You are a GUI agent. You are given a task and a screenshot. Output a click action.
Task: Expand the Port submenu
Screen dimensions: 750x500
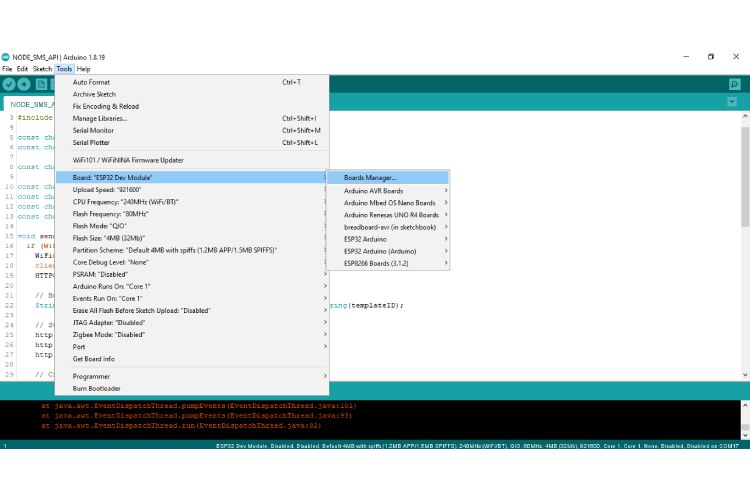192,347
